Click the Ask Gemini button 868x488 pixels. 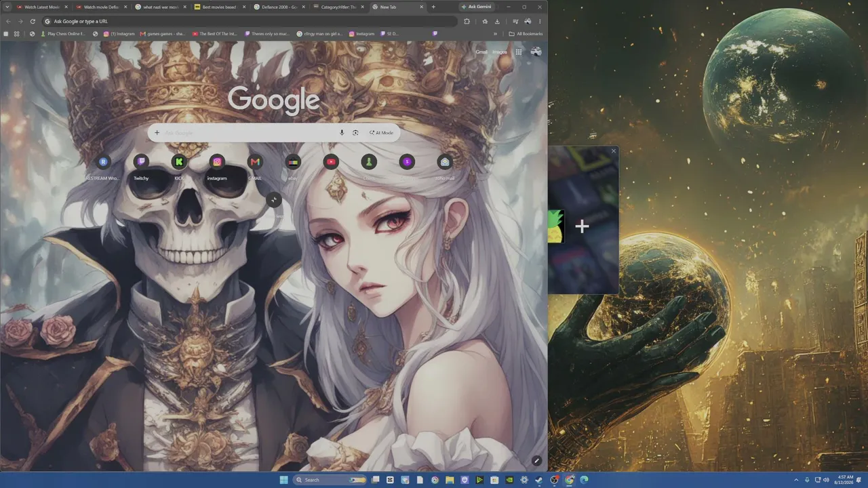[476, 7]
